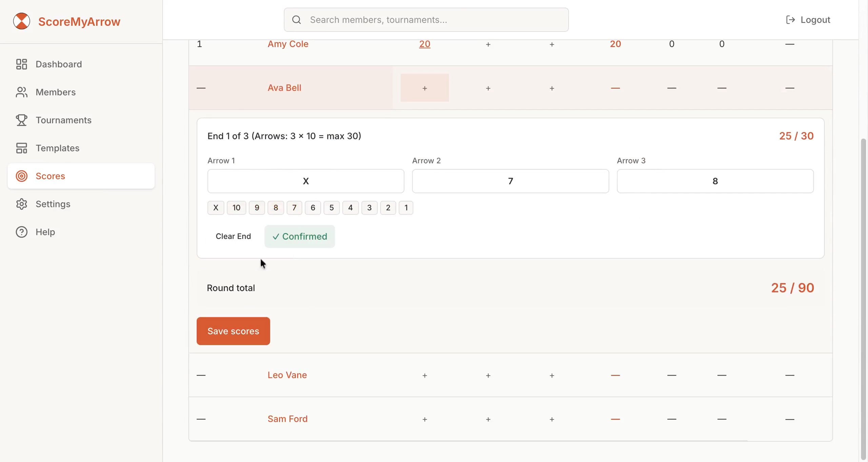Screen dimensions: 868x462
Task: Click the page vertical scrollbar
Action: point(863,299)
